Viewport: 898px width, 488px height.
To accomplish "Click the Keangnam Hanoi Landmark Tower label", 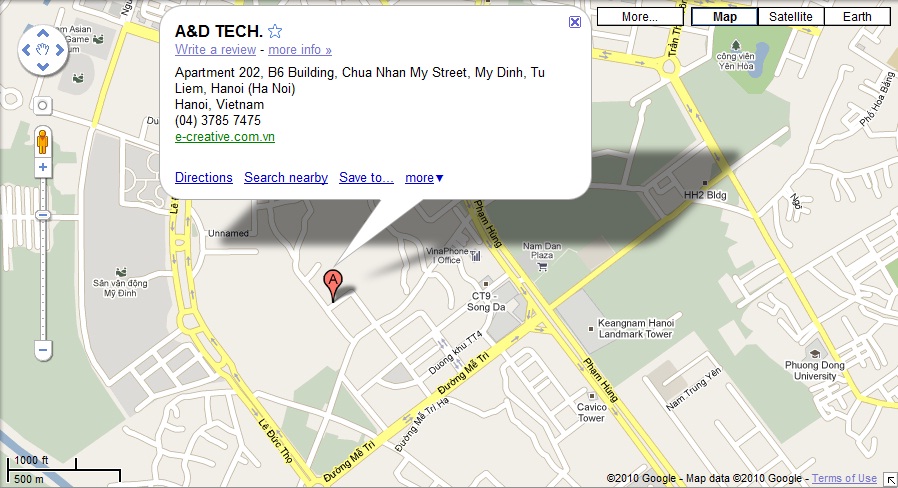I will tap(635, 328).
